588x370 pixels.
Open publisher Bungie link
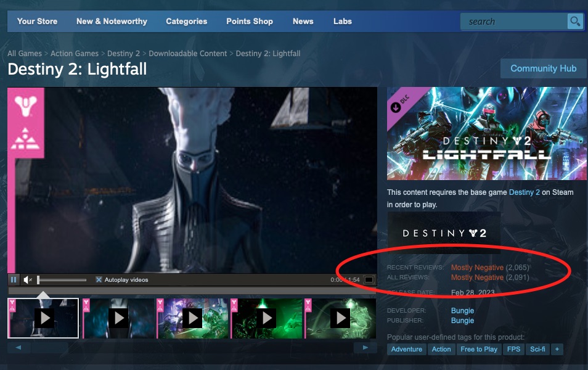click(x=462, y=321)
